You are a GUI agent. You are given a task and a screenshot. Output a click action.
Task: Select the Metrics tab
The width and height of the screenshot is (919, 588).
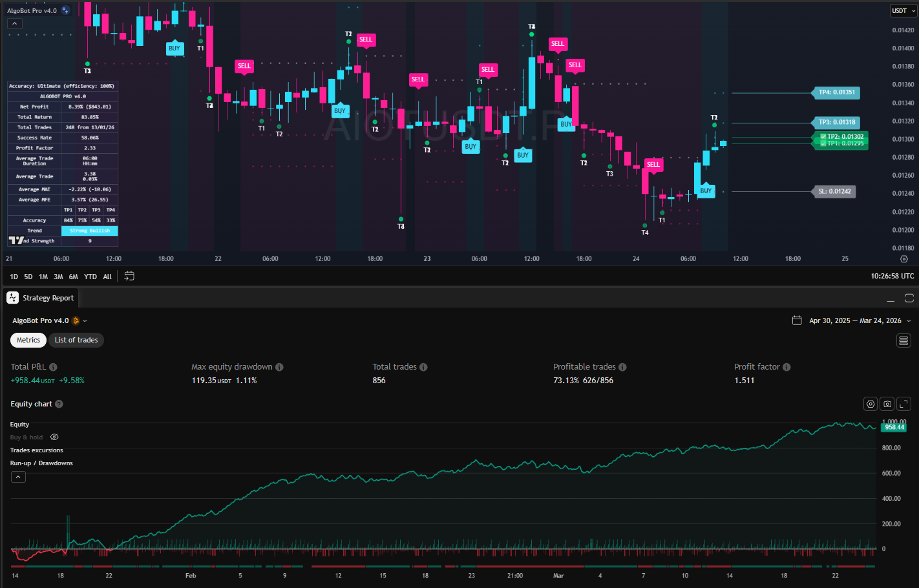pyautogui.click(x=28, y=340)
